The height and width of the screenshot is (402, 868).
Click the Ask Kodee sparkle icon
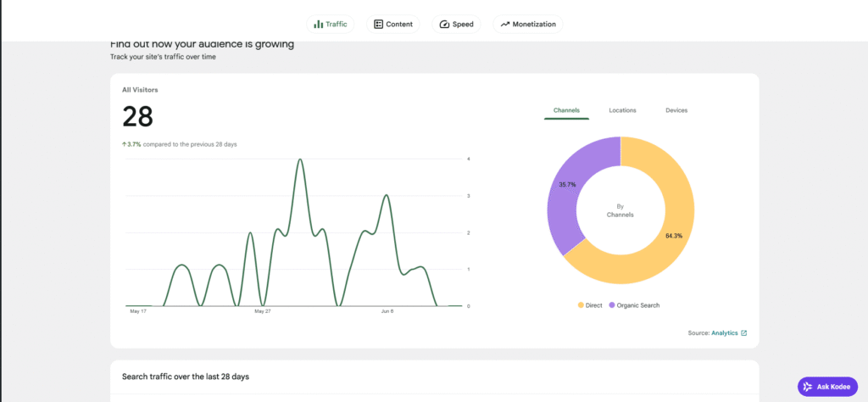pos(808,387)
